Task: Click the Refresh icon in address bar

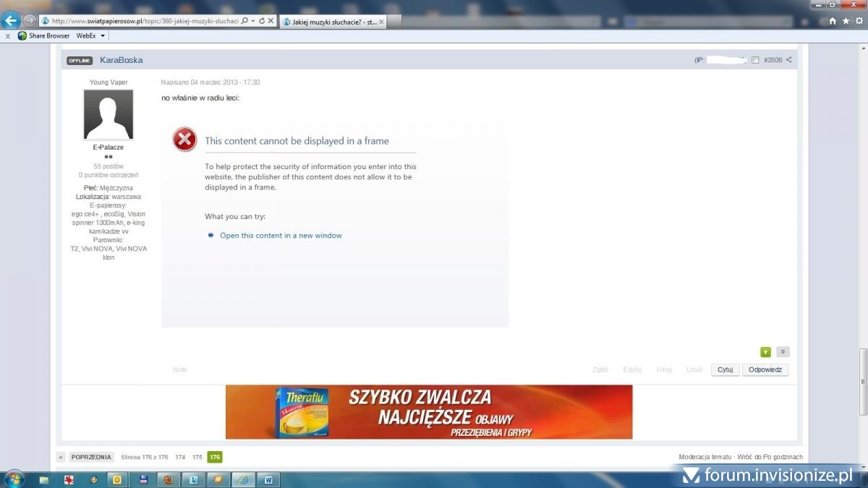Action: click(262, 21)
